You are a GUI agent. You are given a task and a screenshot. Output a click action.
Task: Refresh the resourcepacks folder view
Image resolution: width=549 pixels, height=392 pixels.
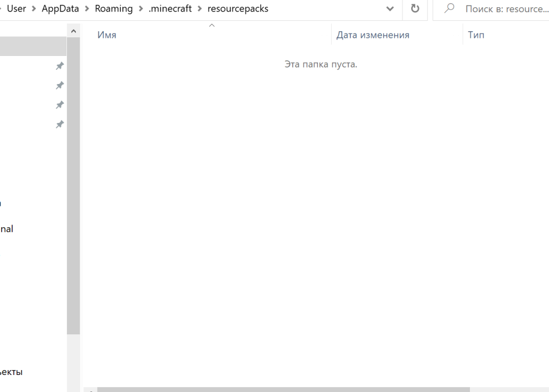(415, 8)
